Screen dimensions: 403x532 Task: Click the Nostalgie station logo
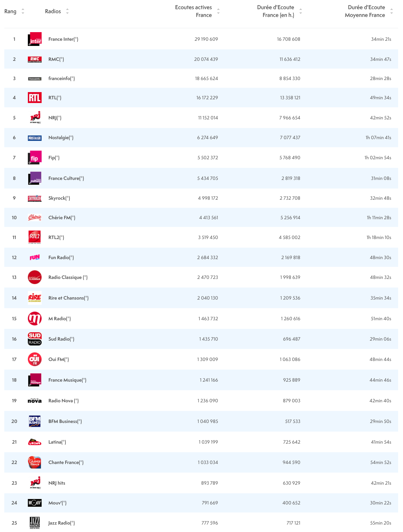[35, 138]
